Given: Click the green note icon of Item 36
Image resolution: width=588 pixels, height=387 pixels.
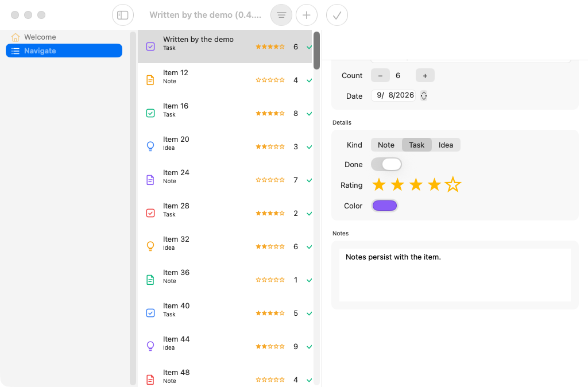Looking at the screenshot, I should [x=150, y=280].
